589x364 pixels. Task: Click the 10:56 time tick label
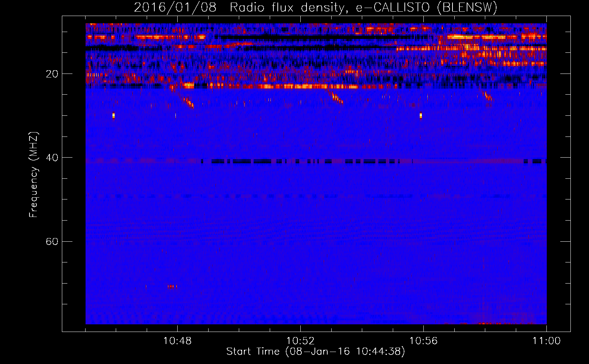point(423,341)
